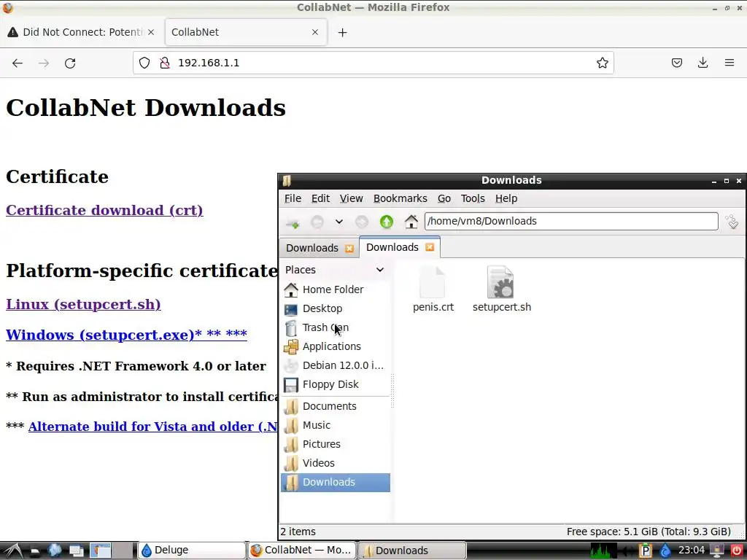This screenshot has width=747, height=560.
Task: Click file manager back button
Action: (317, 222)
